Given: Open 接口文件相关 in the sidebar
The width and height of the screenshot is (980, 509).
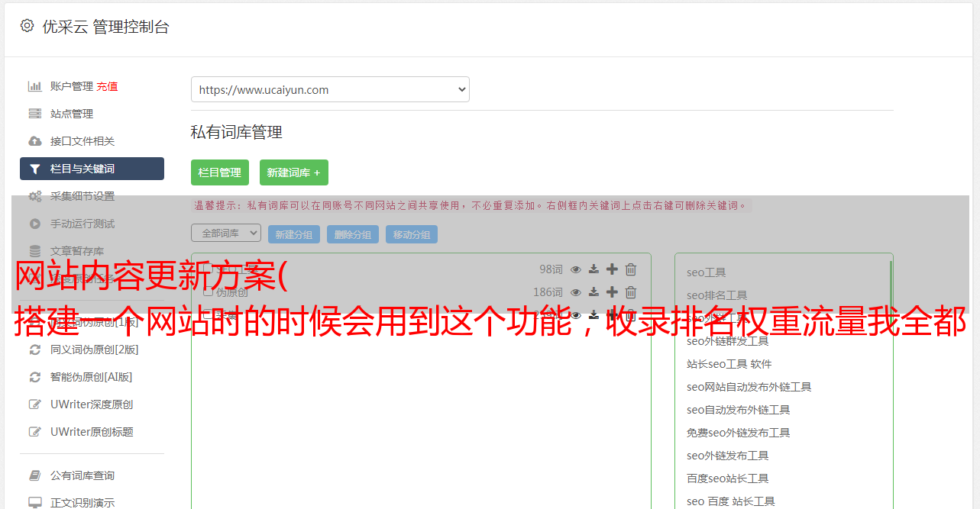Looking at the screenshot, I should (x=82, y=141).
